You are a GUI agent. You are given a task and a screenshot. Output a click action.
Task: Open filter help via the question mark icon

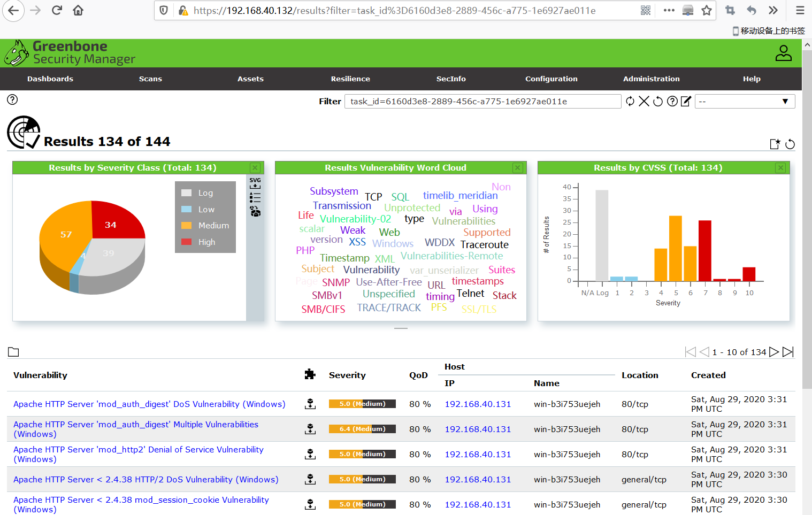click(672, 101)
